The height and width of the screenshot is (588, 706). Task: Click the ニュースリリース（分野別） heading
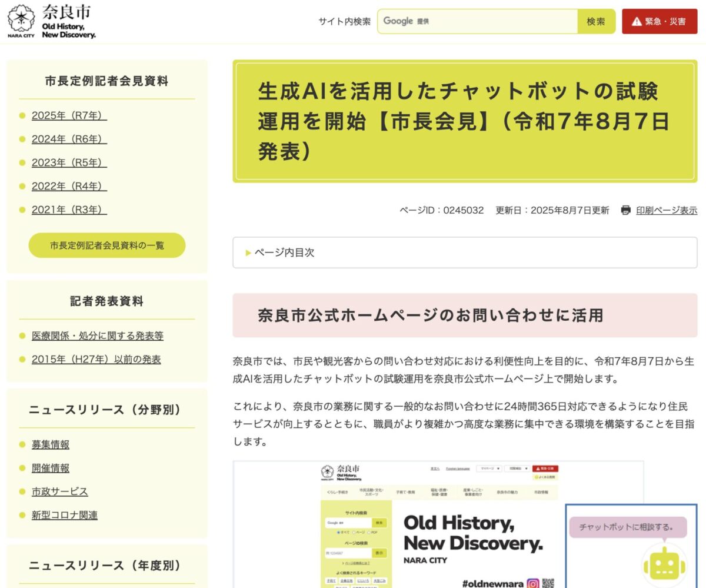coord(107,410)
